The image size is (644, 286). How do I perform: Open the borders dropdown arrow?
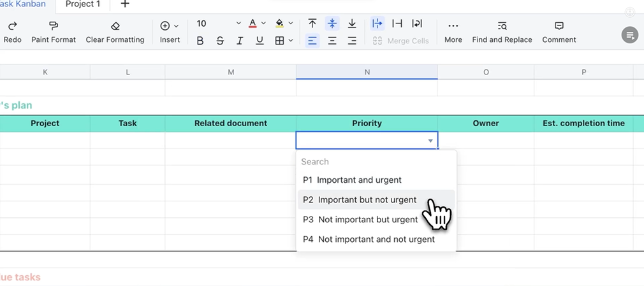[x=291, y=41]
